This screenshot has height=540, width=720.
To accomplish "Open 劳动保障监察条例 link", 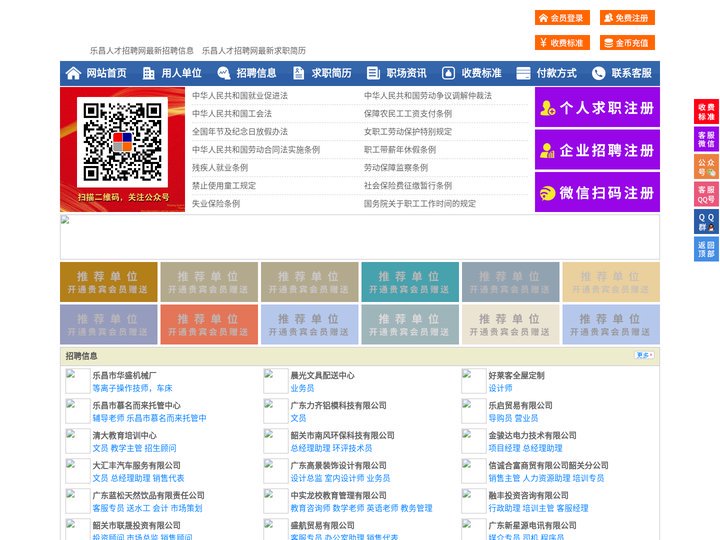I will click(396, 168).
